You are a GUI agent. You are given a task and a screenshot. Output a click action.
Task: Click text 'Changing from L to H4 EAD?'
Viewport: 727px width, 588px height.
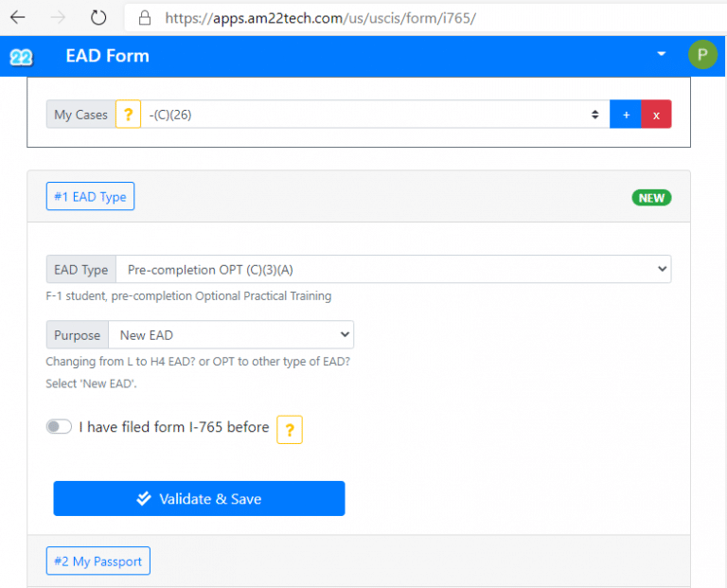point(121,362)
